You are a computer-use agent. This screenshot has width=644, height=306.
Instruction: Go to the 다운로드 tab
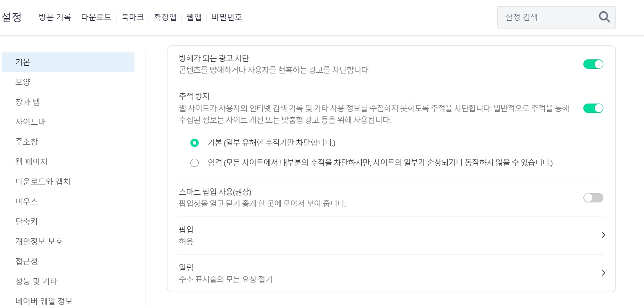pos(96,17)
